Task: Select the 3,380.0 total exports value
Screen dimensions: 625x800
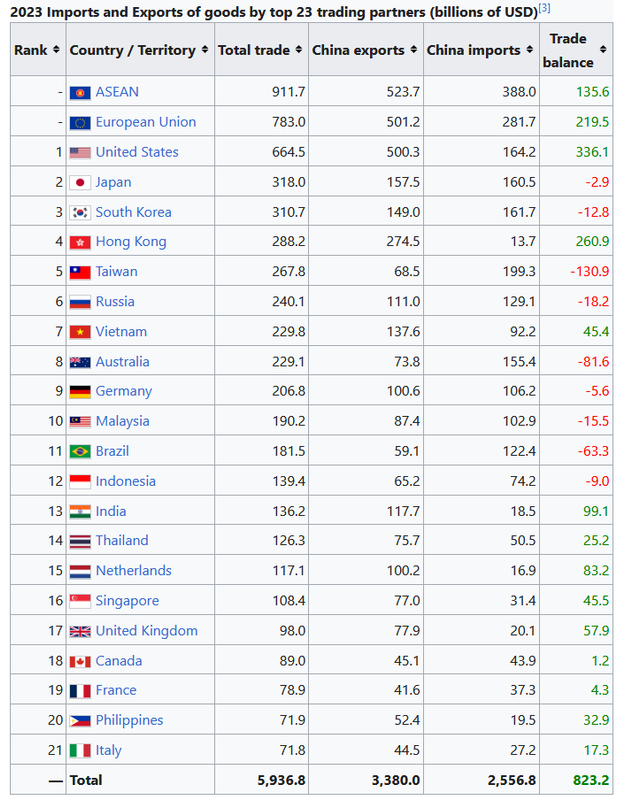Action: pos(396,781)
